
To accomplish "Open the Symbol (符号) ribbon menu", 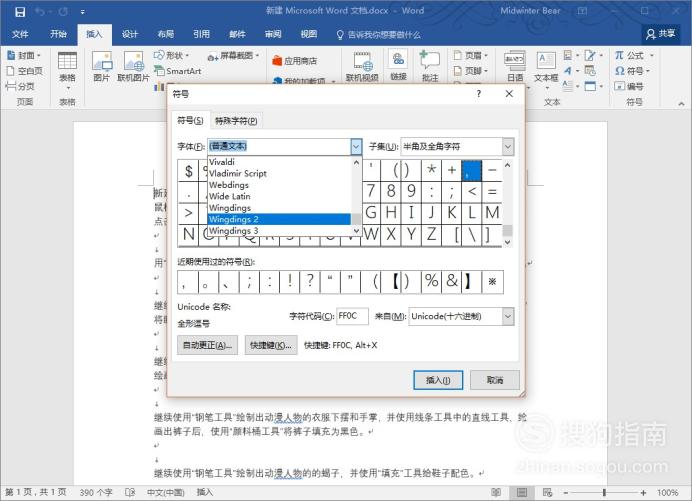I will tap(632, 71).
